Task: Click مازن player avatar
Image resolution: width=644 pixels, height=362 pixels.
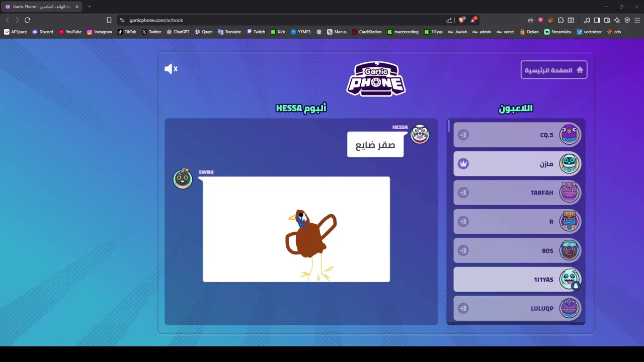Action: point(570,163)
